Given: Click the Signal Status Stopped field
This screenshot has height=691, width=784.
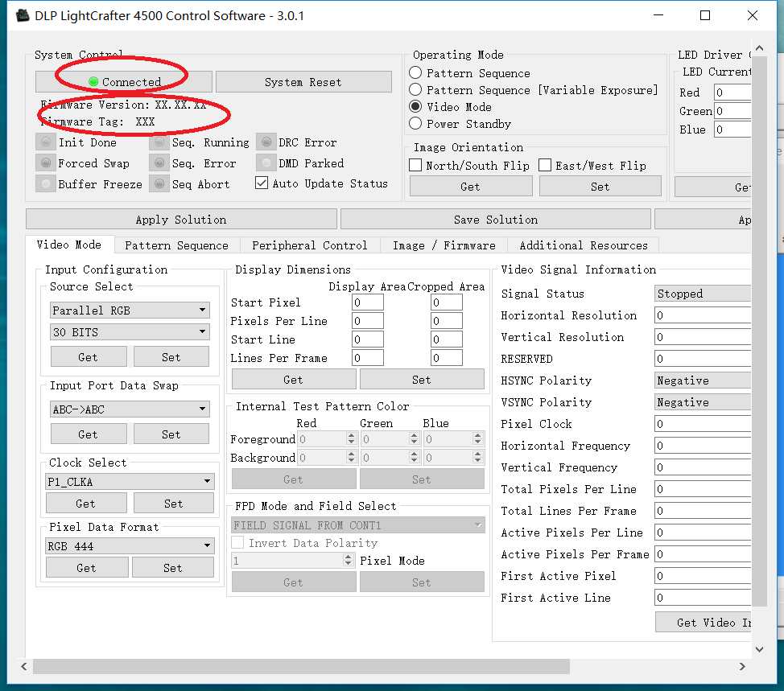Looking at the screenshot, I should (x=703, y=294).
